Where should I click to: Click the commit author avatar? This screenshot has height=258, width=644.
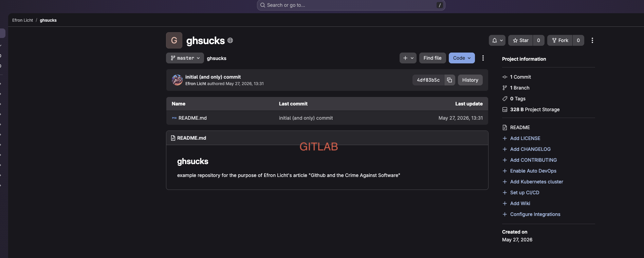point(177,80)
